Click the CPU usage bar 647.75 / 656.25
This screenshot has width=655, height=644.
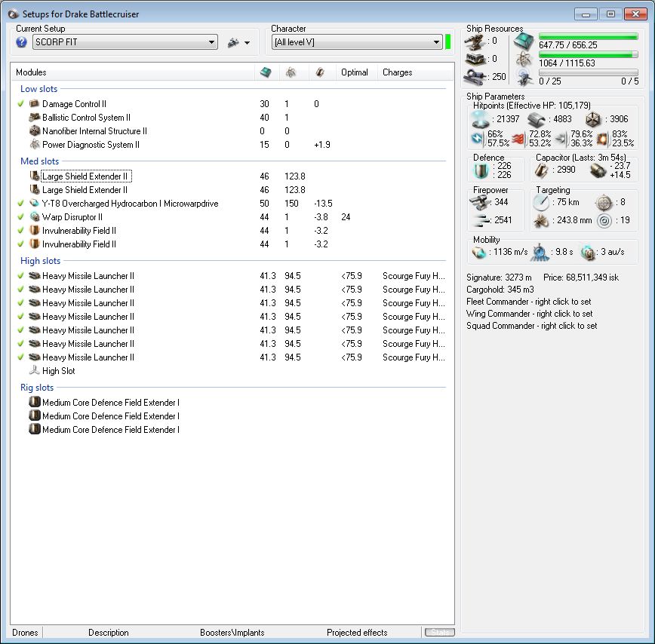[x=588, y=37]
